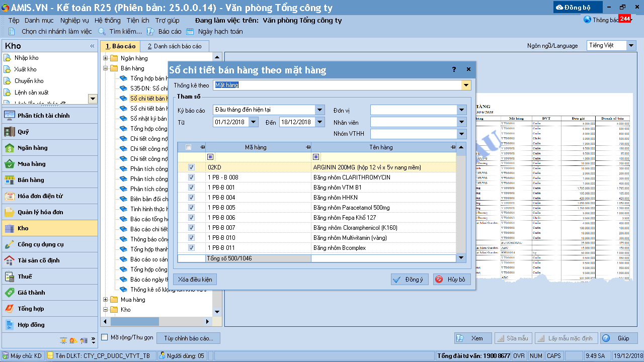Open the Kỳ báo cáo dropdown
Image resolution: width=644 pixels, height=362 pixels.
tap(320, 110)
